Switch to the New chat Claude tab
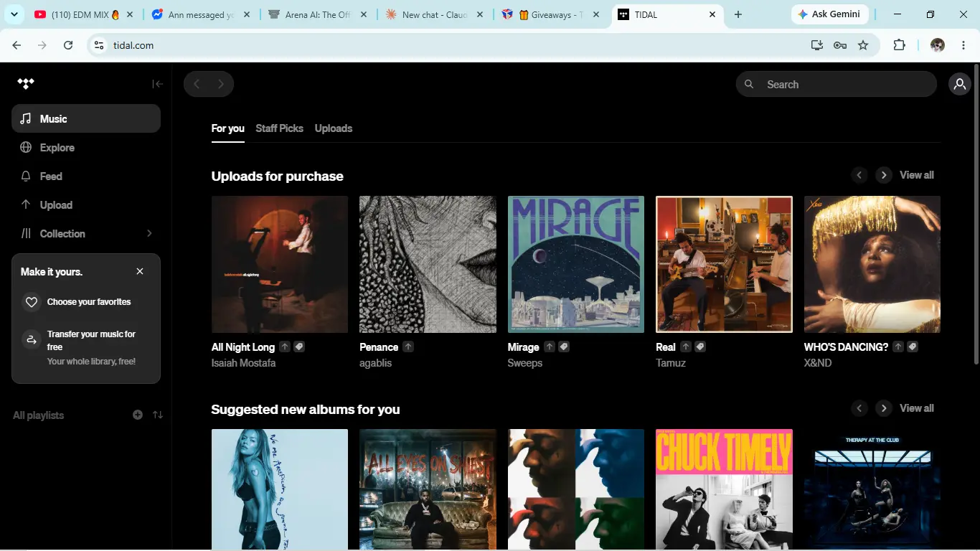The height and width of the screenshot is (551, 980). (434, 14)
